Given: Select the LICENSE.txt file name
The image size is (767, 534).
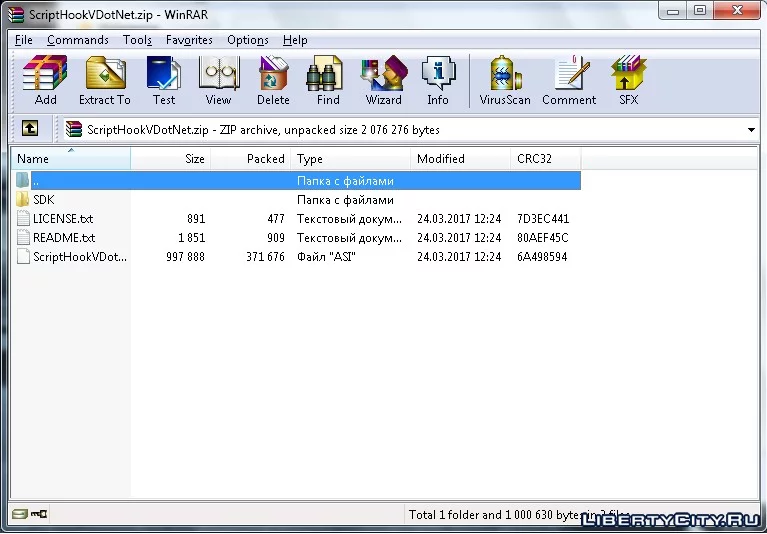Looking at the screenshot, I should (x=63, y=219).
